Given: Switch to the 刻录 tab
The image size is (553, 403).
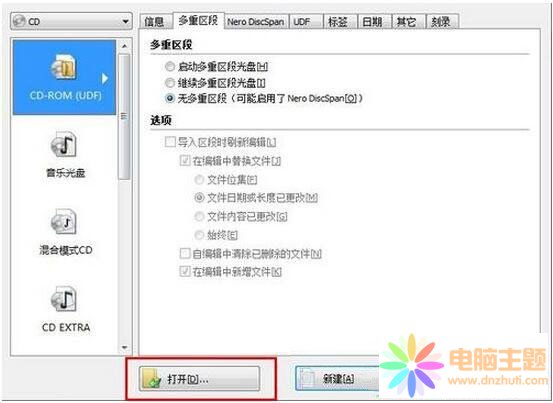Looking at the screenshot, I should [442, 22].
